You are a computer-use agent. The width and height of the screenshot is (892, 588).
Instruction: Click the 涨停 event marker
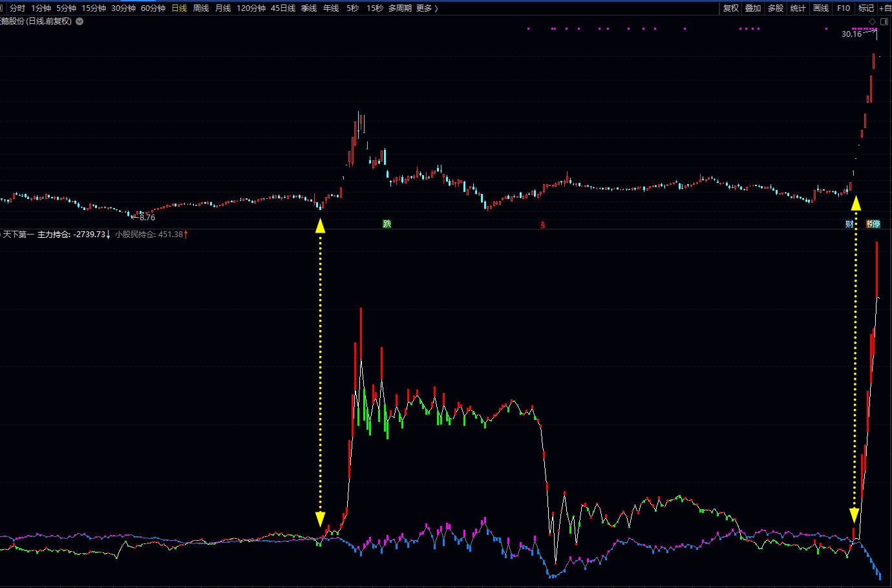coord(873,224)
